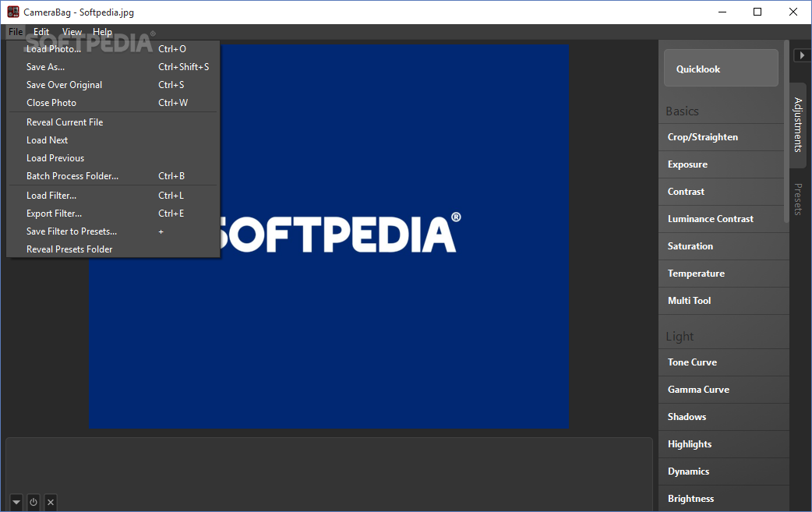Open the bottom tray dropdown arrow icon
The image size is (812, 512).
(x=16, y=502)
